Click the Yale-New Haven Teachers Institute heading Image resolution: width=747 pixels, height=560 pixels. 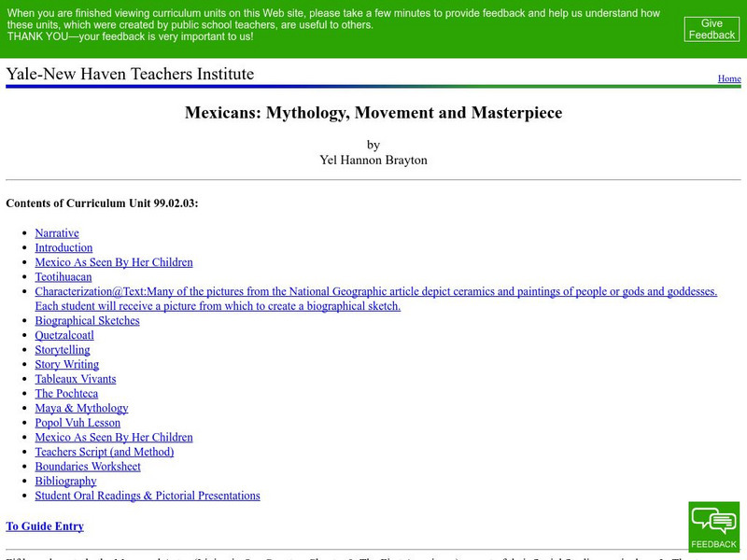click(130, 74)
